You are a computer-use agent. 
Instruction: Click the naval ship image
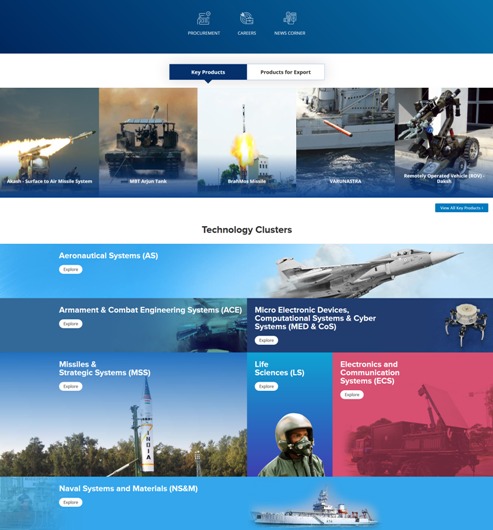tap(315, 508)
